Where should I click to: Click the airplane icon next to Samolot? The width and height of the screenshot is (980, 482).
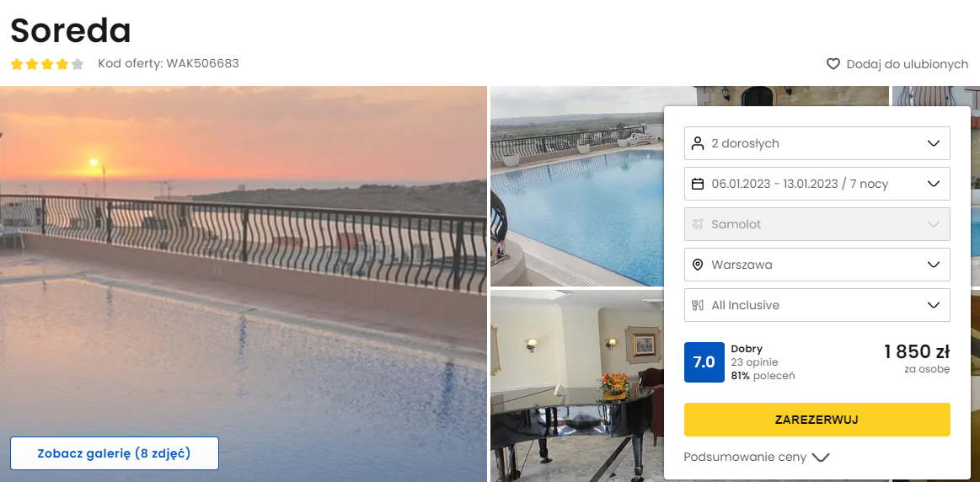(x=698, y=224)
